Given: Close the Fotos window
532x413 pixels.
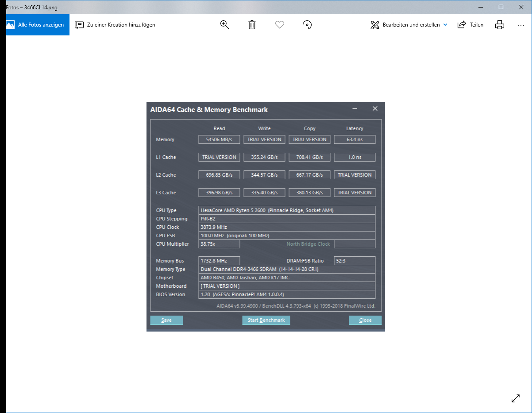Looking at the screenshot, I should [x=521, y=7].
